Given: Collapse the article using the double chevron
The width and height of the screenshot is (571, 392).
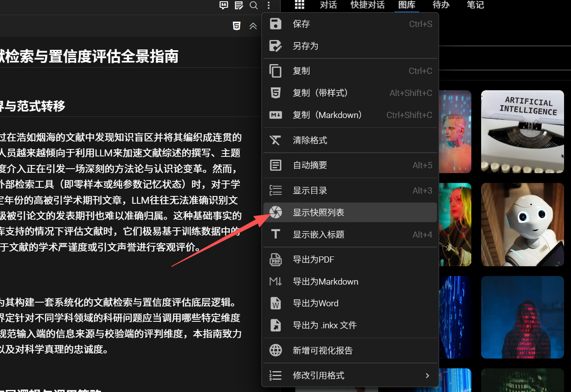Looking at the screenshot, I should pyautogui.click(x=253, y=26).
